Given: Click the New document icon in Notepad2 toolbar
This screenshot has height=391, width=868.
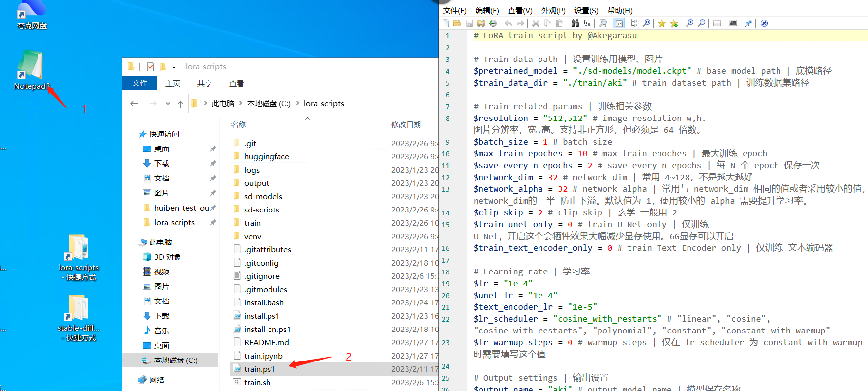Looking at the screenshot, I should tap(446, 23).
